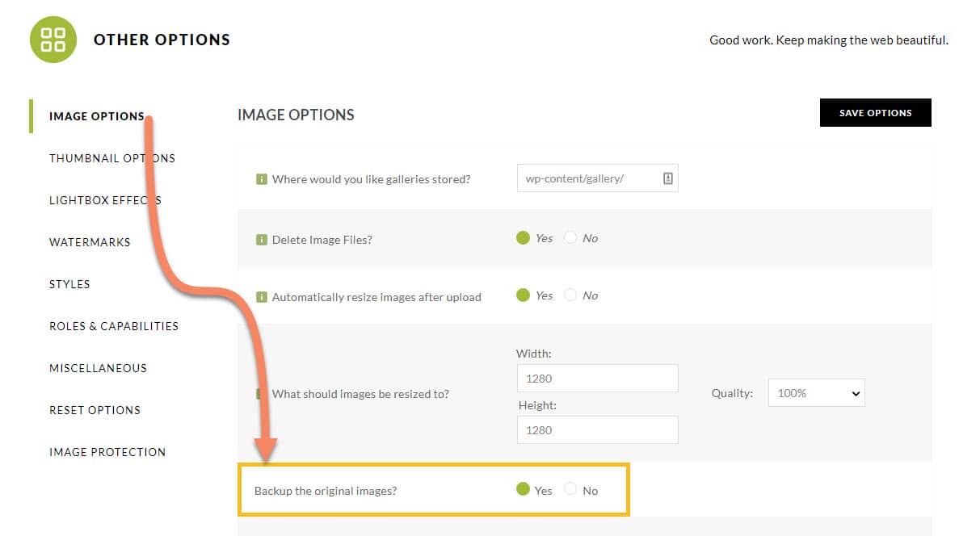Choose No for Backup the original images
The width and height of the screenshot is (980, 536).
click(x=571, y=489)
